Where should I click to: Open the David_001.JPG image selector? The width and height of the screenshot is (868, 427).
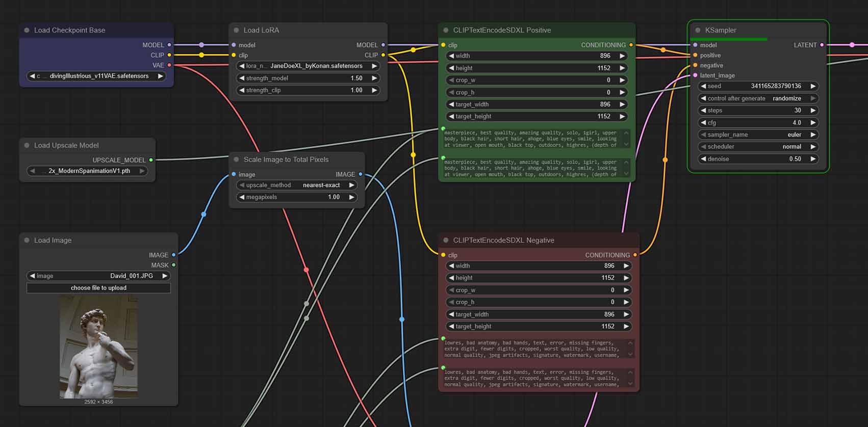98,276
